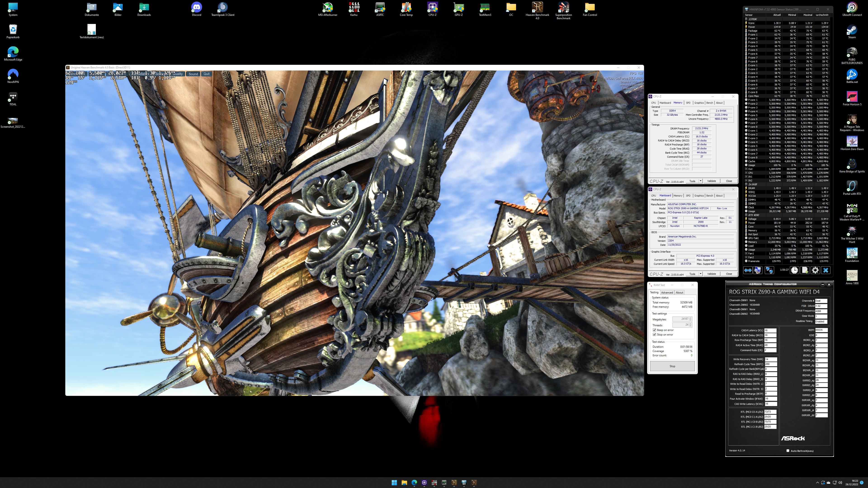Open Bench tab in Mainboard CPU-Z window
868x488 pixels.
tap(710, 196)
